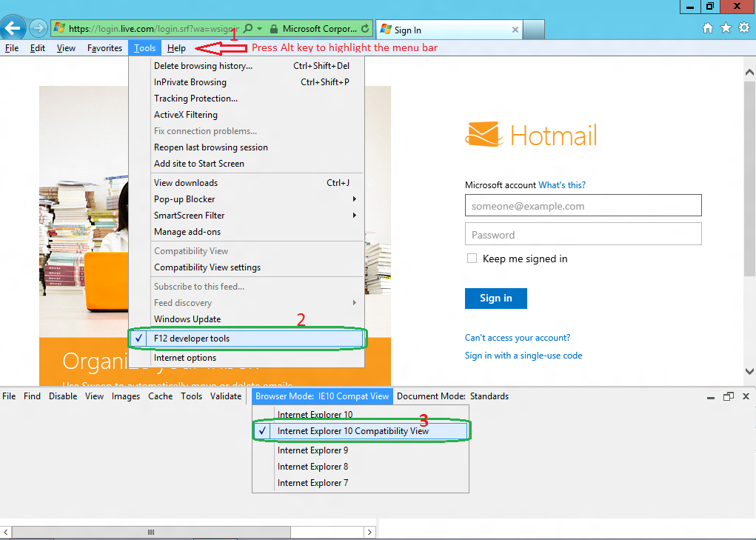Click the What's this? link
756x540 pixels.
562,185
